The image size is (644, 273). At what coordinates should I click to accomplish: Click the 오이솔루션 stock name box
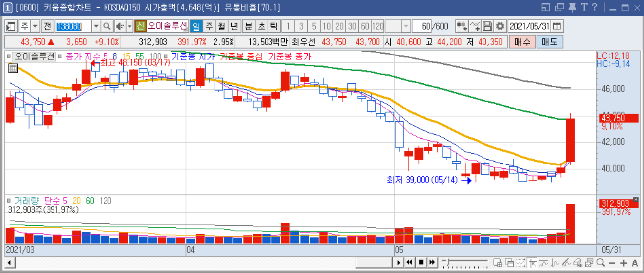[x=167, y=26]
